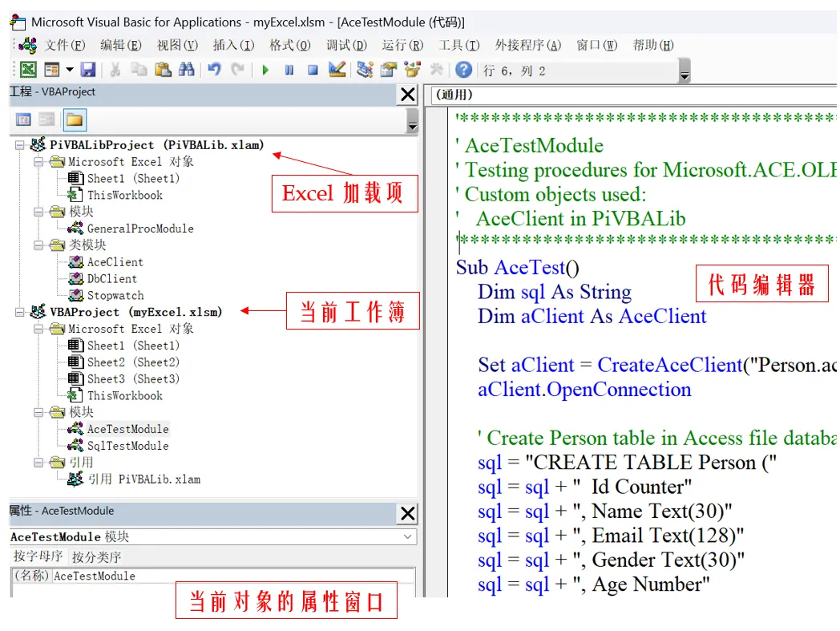Screen dimensions: 840x631
Task: Open the 运行(R) menu
Action: [x=403, y=46]
